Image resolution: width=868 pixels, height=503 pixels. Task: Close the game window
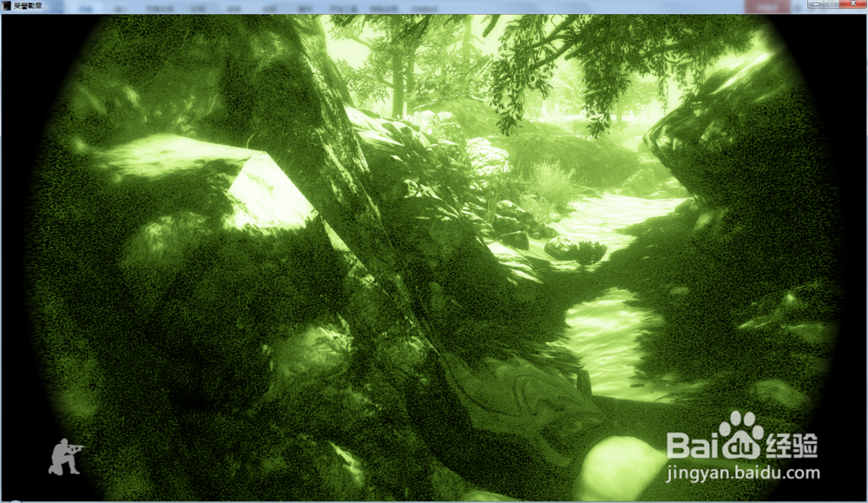[853, 3]
